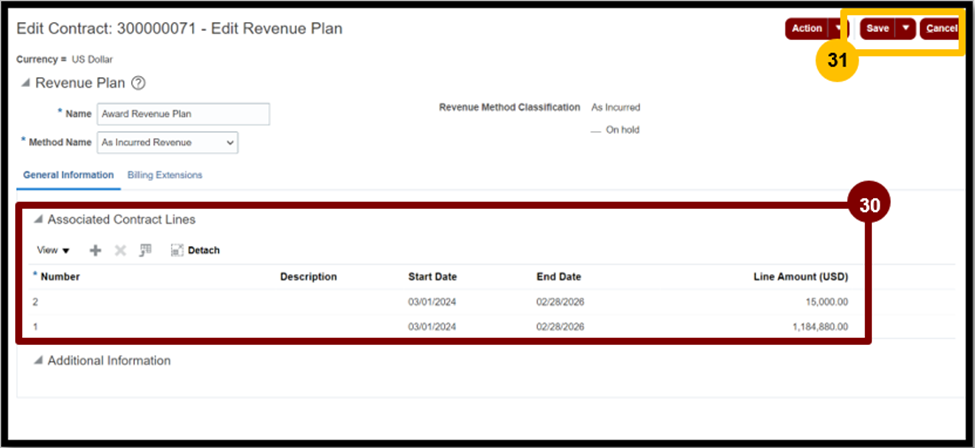Open the Revenue Plan help question-mark icon
This screenshot has width=975, height=448.
pos(139,83)
